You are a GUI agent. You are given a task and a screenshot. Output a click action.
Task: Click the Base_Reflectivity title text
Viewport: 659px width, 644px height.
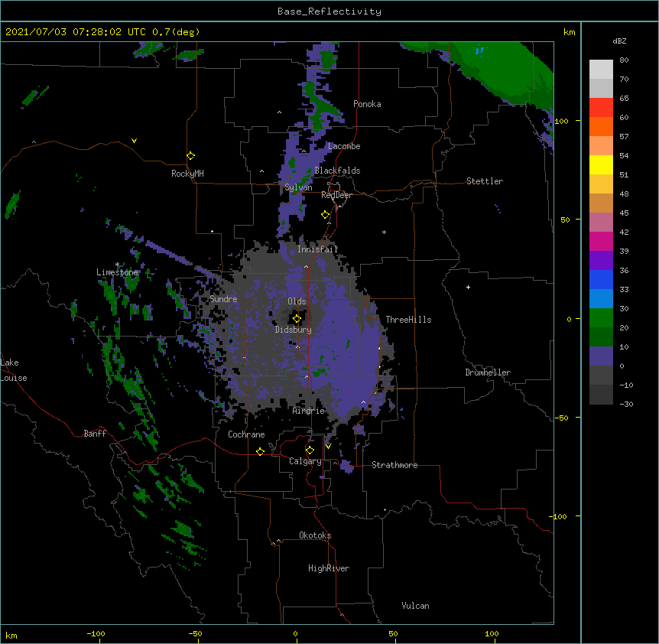coord(329,11)
